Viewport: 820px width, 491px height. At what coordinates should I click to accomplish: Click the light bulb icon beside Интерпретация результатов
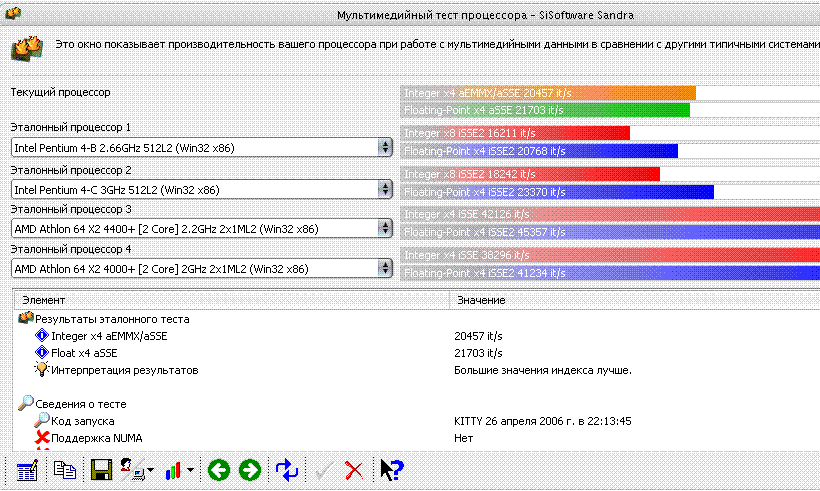point(41,369)
